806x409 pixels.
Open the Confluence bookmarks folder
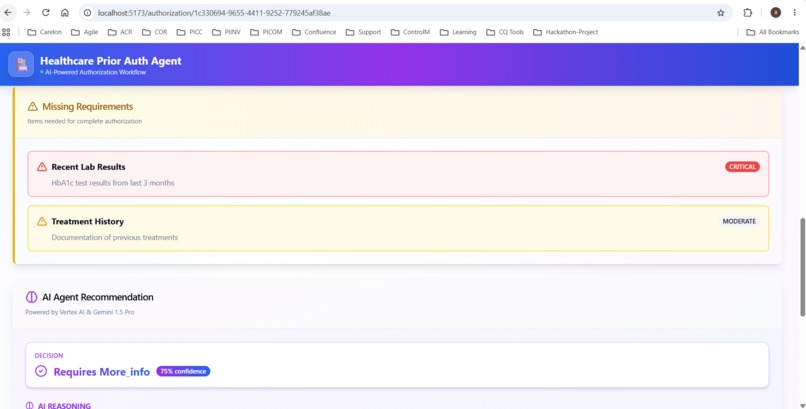click(x=314, y=32)
